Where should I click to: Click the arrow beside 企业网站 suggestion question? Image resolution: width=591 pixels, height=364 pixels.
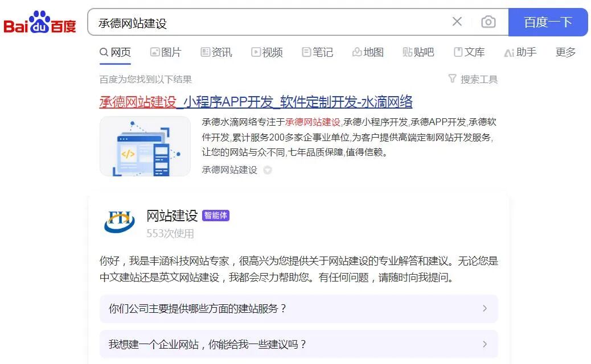coord(485,344)
